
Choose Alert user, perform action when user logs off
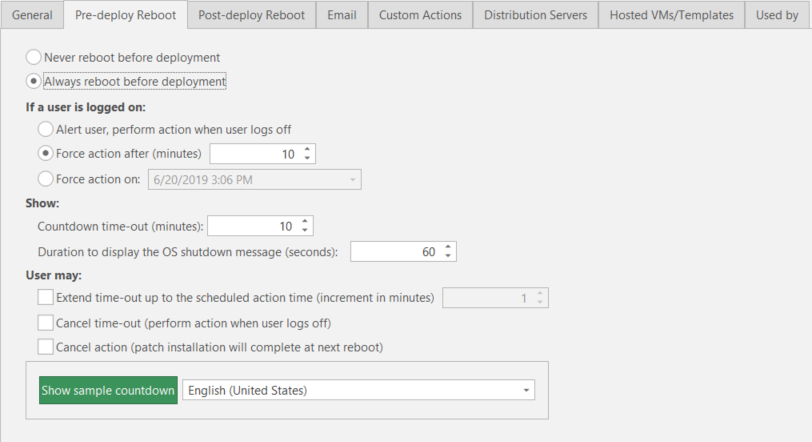point(46,129)
